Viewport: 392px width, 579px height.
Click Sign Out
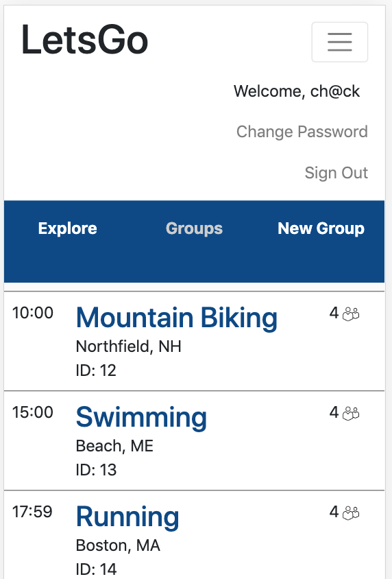(x=336, y=173)
